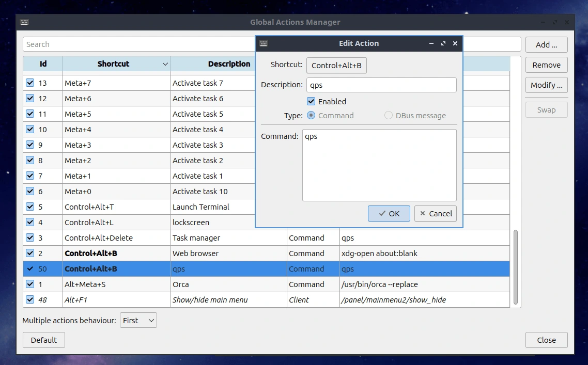Click the Control+Alt+B shortcut button
This screenshot has width=588, height=365.
[x=336, y=65]
